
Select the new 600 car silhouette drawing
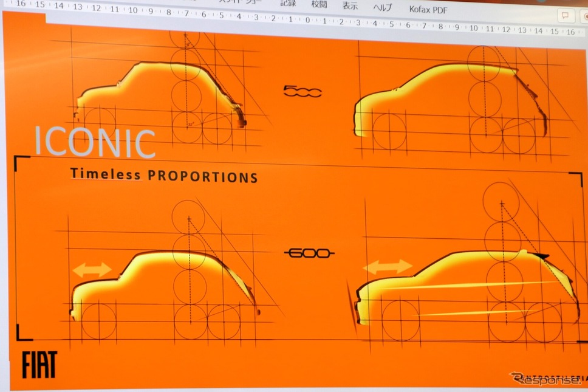(467, 287)
